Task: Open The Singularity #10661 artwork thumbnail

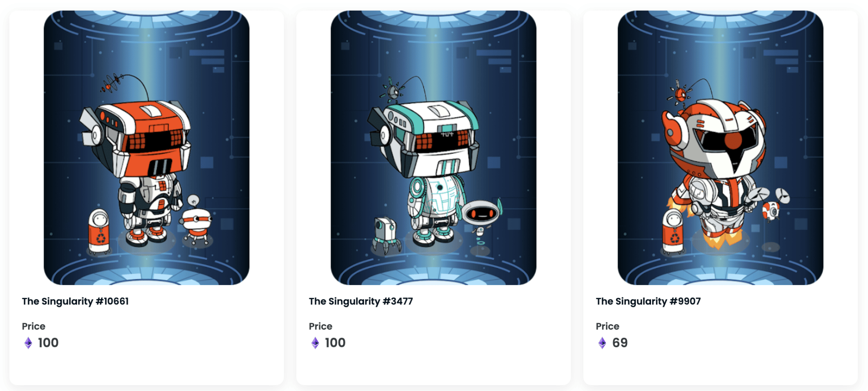Action: coord(146,147)
